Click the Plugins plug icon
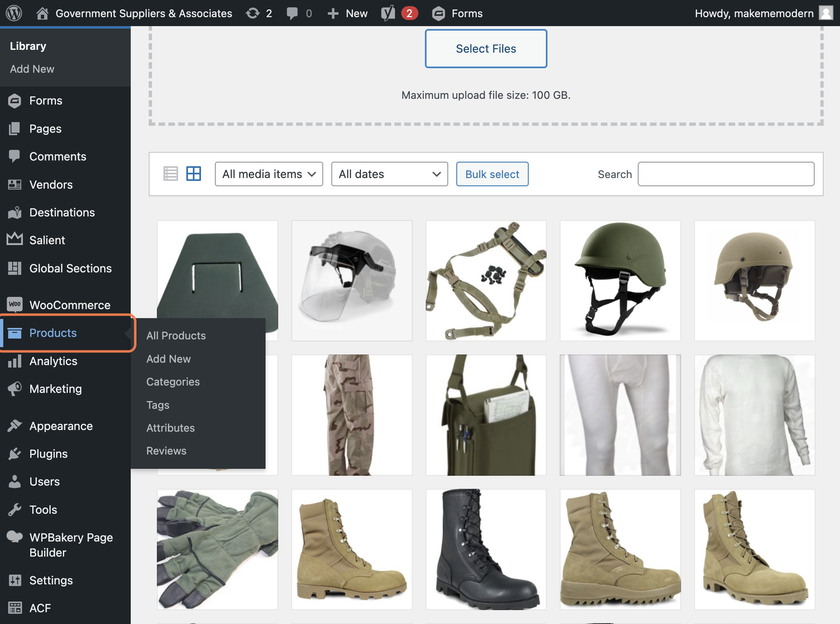The height and width of the screenshot is (624, 840). (15, 454)
